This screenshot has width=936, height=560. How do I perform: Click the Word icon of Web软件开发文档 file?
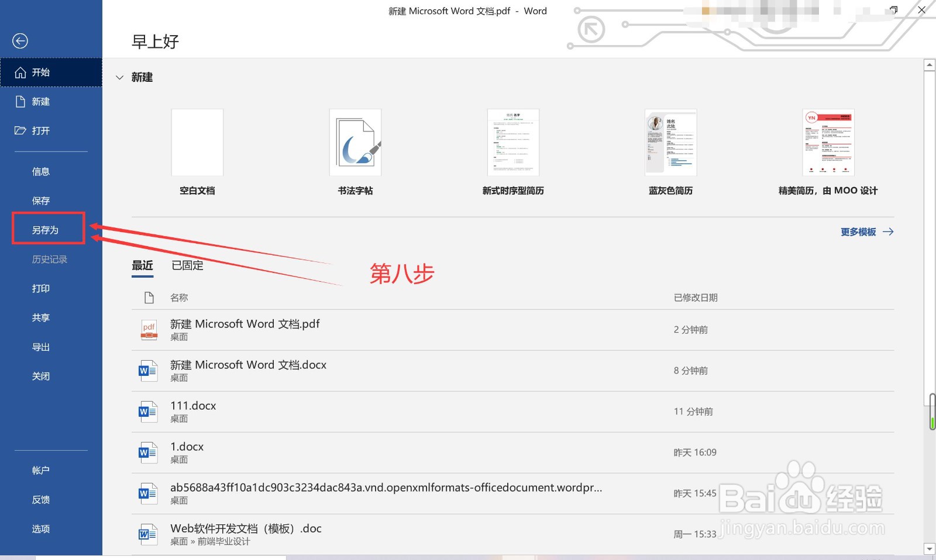[149, 534]
